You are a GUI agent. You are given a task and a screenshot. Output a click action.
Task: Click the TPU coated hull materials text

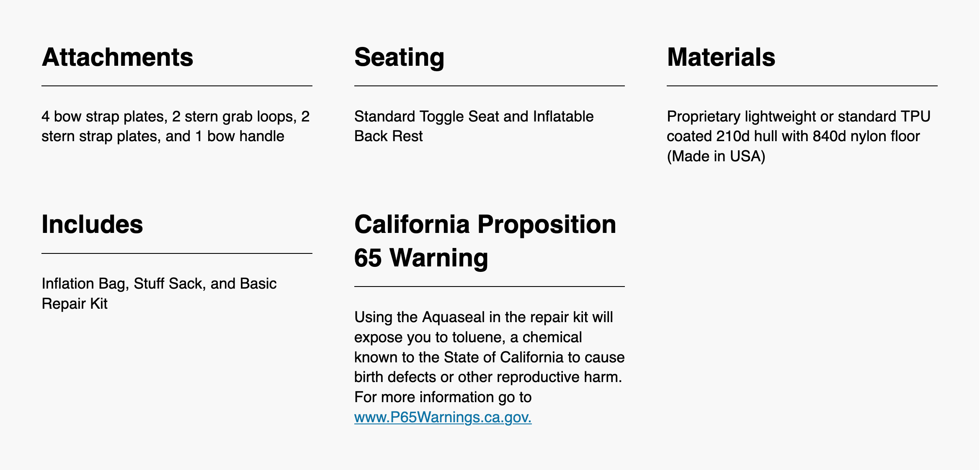[798, 127]
